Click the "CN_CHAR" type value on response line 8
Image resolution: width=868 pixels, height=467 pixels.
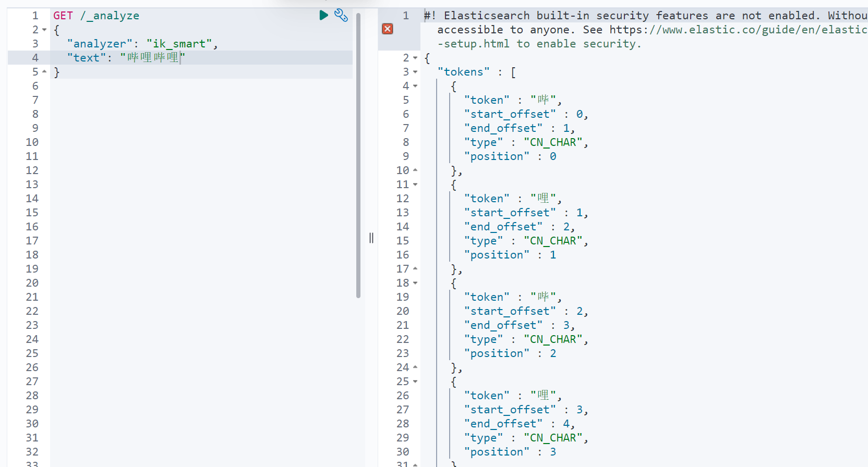point(553,142)
